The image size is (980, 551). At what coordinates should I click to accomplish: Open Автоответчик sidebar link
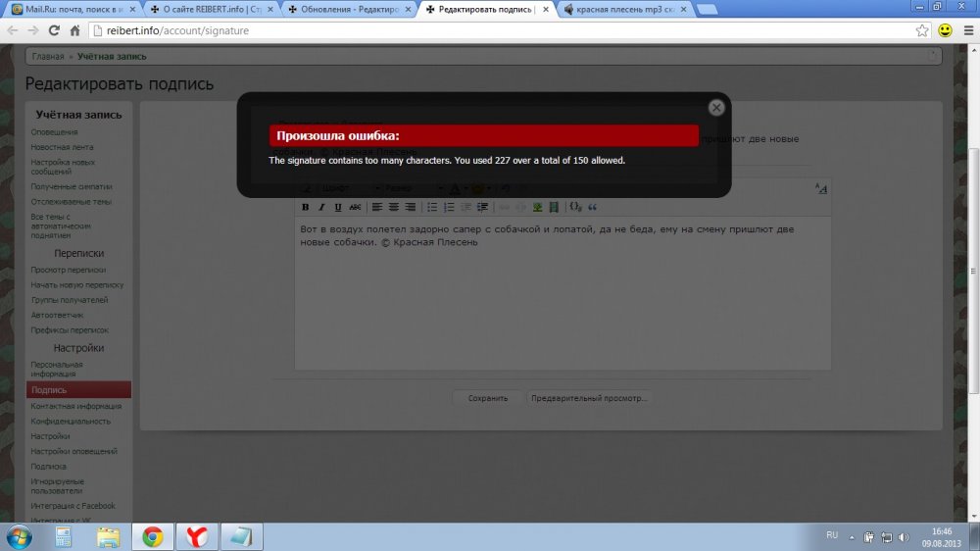(x=57, y=315)
